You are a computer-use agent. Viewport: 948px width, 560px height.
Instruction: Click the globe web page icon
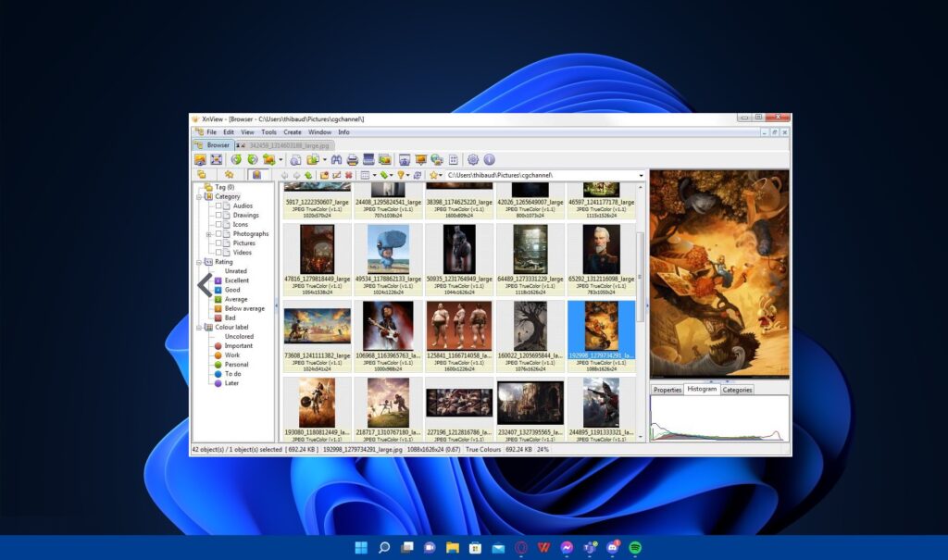437,159
